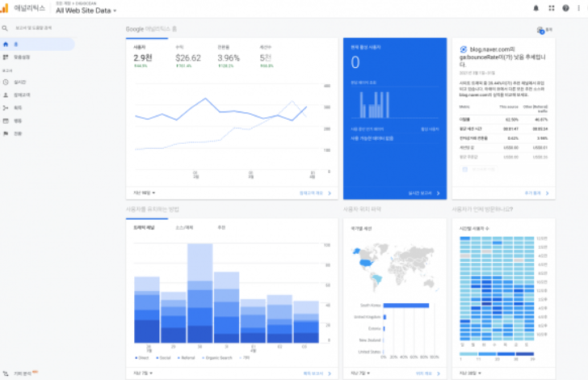Select the Source/Medium tab
This screenshot has width=588, height=380.
point(184,227)
